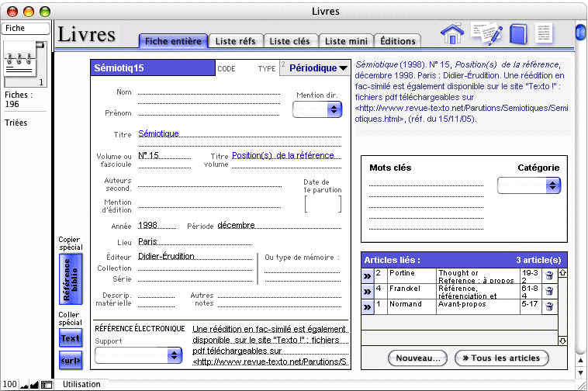Open the Portine article with its arrow button
Image resolution: width=588 pixels, height=391 pixels.
(x=367, y=276)
